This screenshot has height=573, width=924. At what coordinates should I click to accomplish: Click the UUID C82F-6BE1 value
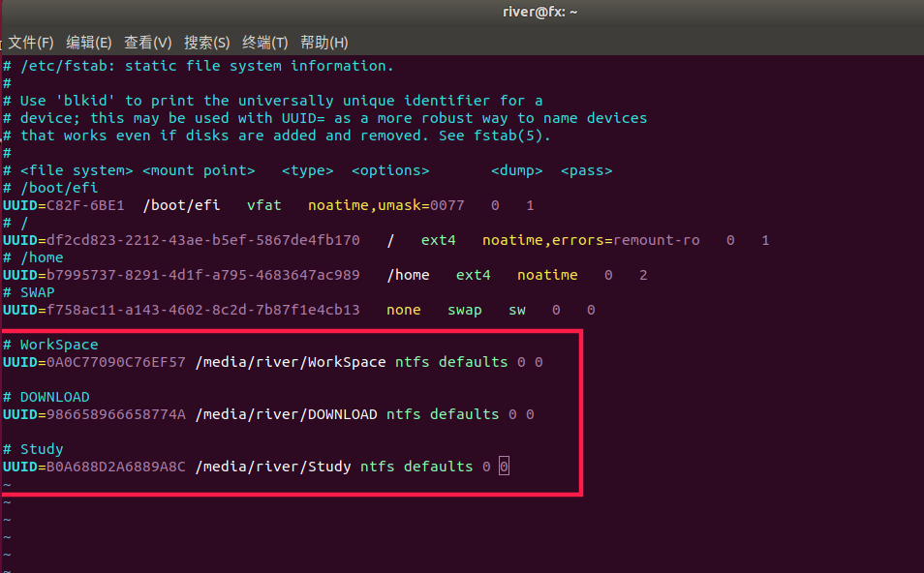click(x=85, y=205)
